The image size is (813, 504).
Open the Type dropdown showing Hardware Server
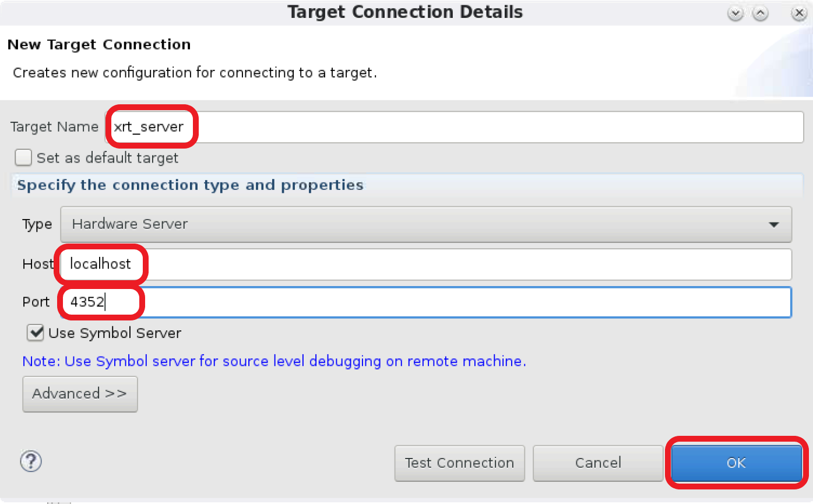click(x=425, y=224)
